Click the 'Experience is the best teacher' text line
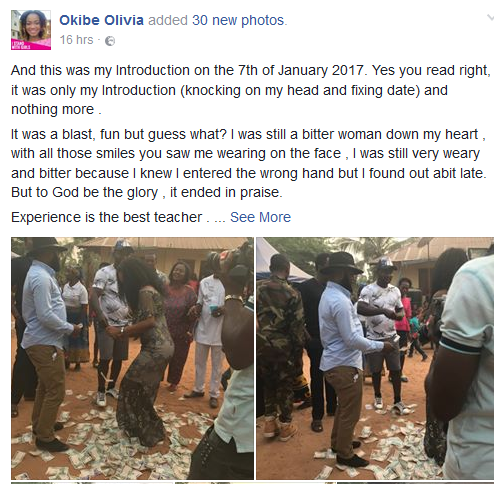494x484 pixels. pos(107,217)
